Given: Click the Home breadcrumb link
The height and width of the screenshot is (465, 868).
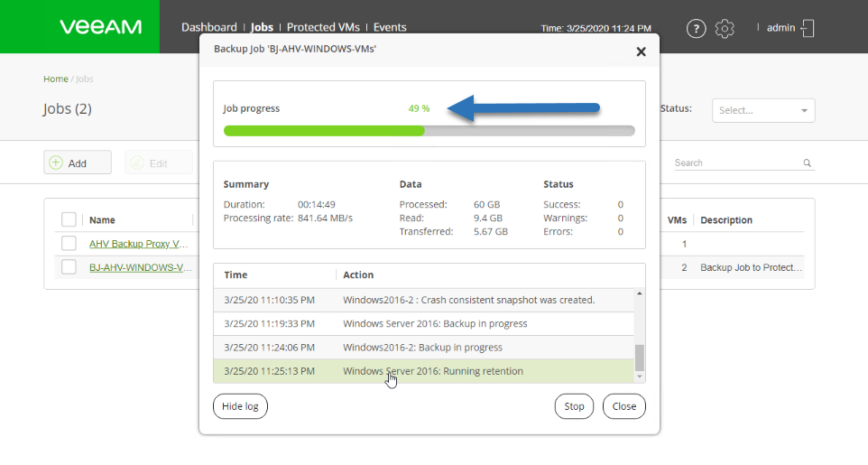Looking at the screenshot, I should [x=56, y=79].
